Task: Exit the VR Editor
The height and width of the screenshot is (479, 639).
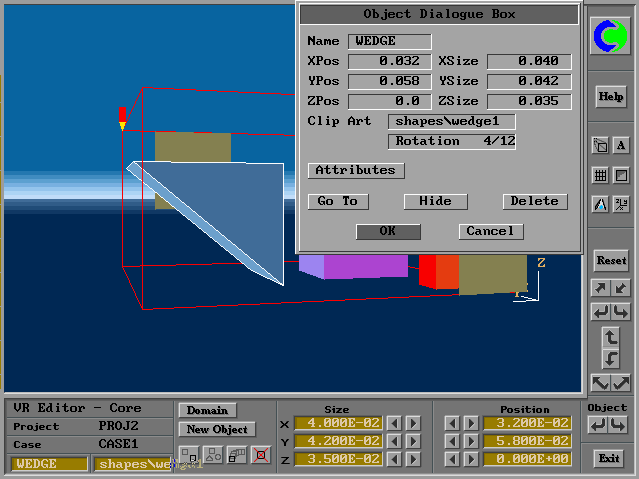Action: [x=608, y=459]
